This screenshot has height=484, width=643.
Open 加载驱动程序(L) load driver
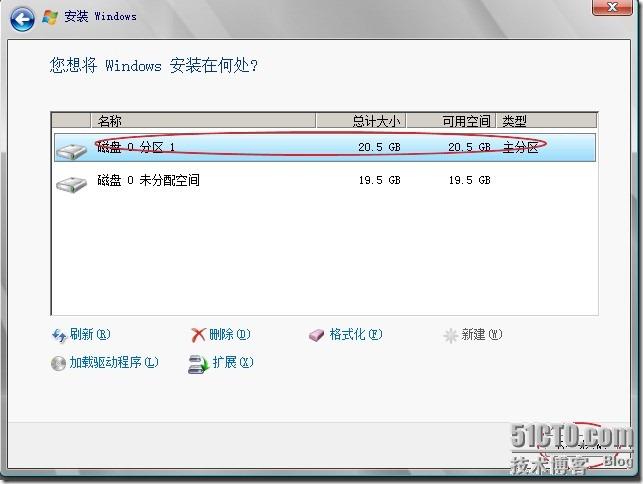[114, 363]
